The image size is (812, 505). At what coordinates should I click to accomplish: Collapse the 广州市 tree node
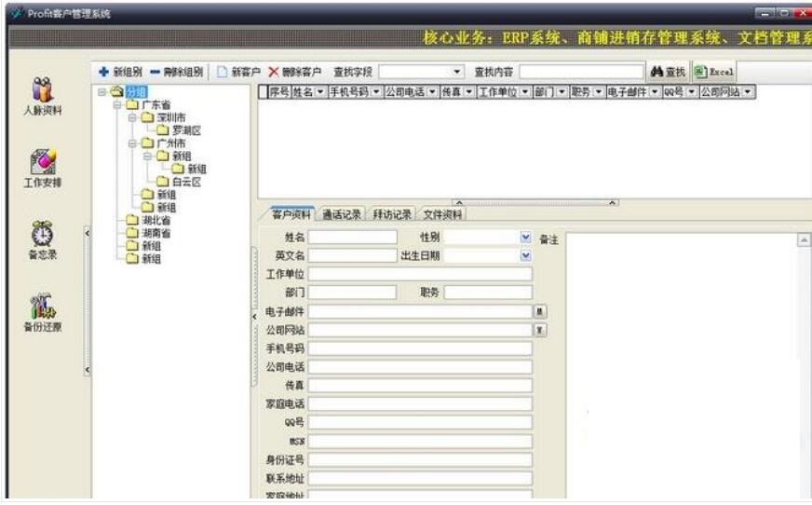coord(132,143)
